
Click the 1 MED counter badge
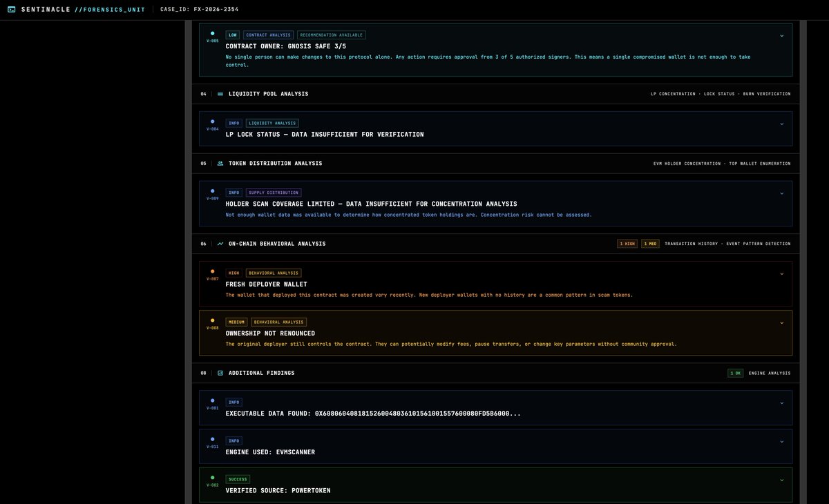coord(650,244)
